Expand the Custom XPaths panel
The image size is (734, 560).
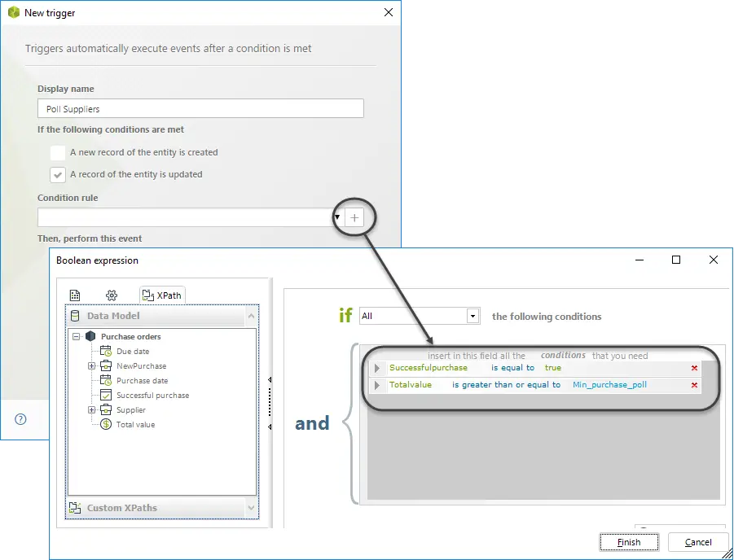251,508
